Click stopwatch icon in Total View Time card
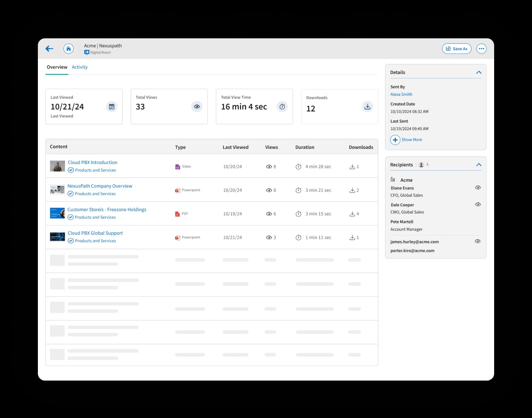 click(282, 107)
